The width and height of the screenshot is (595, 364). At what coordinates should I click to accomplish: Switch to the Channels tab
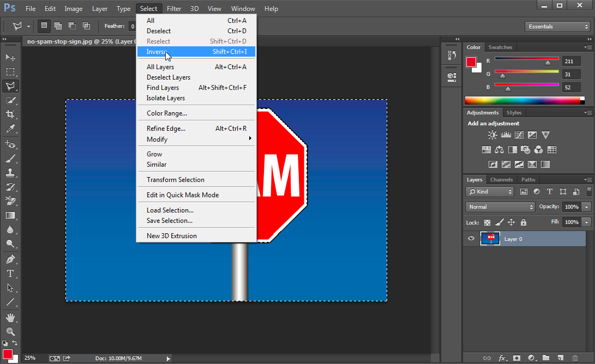pyautogui.click(x=501, y=180)
